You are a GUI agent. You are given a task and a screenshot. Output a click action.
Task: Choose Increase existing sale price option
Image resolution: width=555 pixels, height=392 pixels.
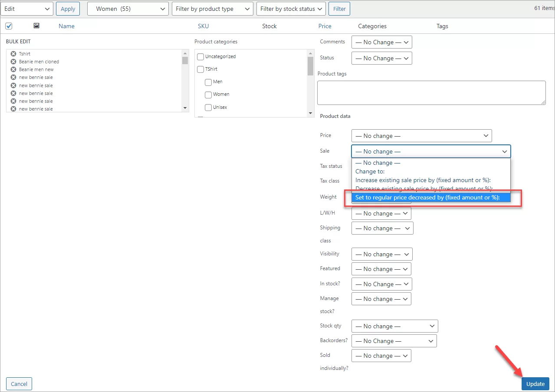tap(423, 180)
